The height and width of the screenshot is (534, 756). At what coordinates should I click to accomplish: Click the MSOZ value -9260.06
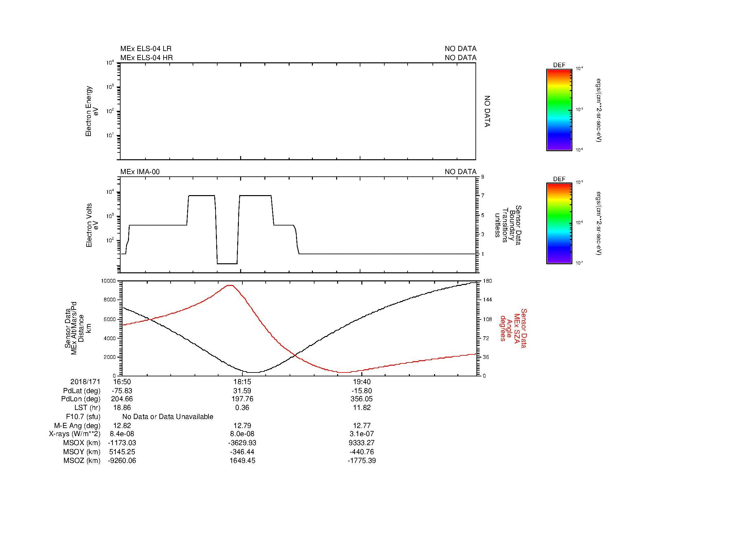[122, 461]
